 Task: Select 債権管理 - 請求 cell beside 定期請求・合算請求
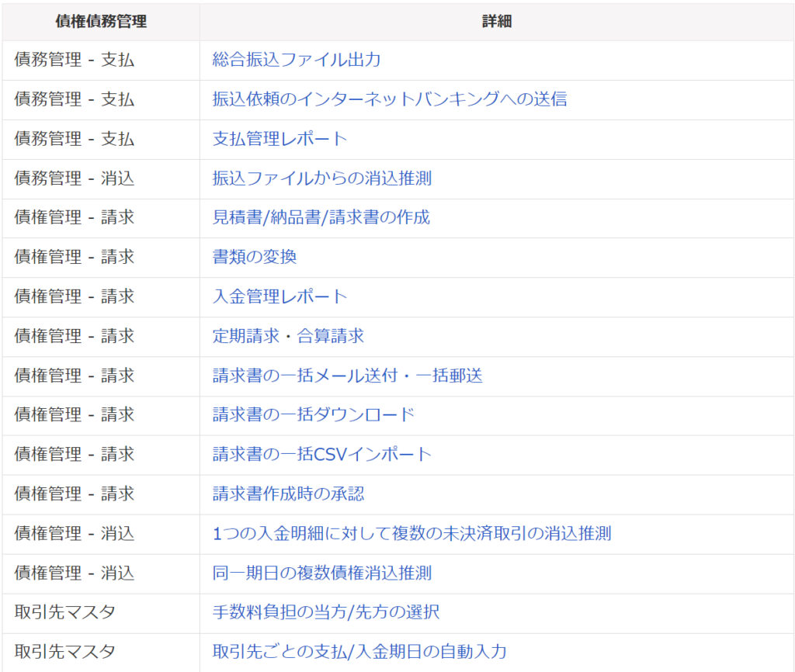point(101,335)
